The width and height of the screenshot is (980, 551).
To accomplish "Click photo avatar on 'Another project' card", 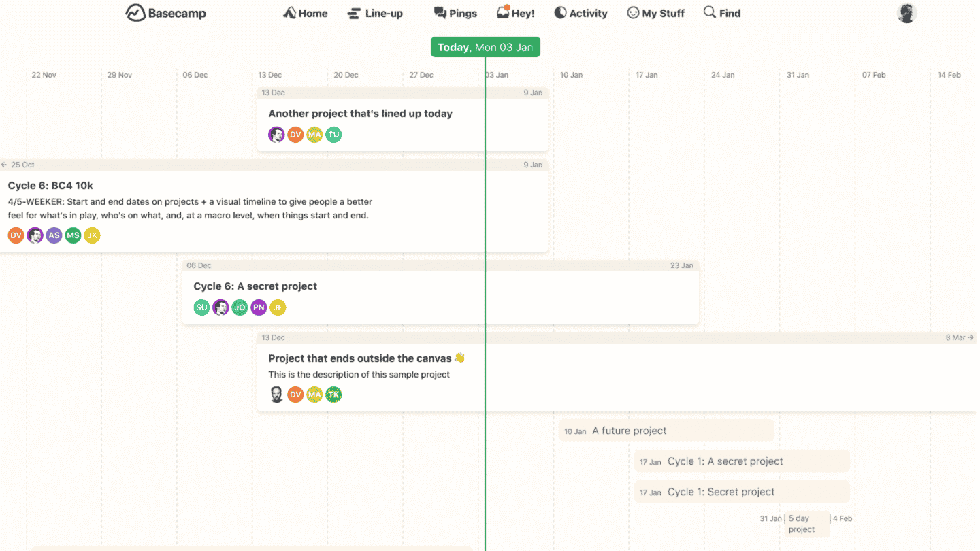I will [x=276, y=135].
